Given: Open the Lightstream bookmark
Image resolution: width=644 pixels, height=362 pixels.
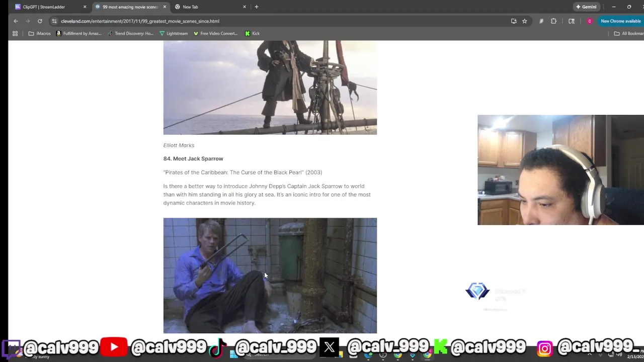Looking at the screenshot, I should [174, 34].
